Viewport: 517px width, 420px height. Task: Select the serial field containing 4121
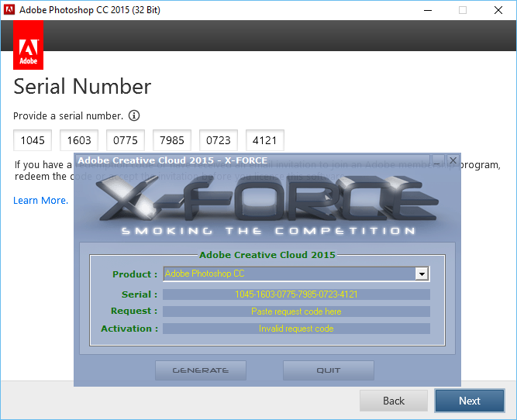pos(265,140)
